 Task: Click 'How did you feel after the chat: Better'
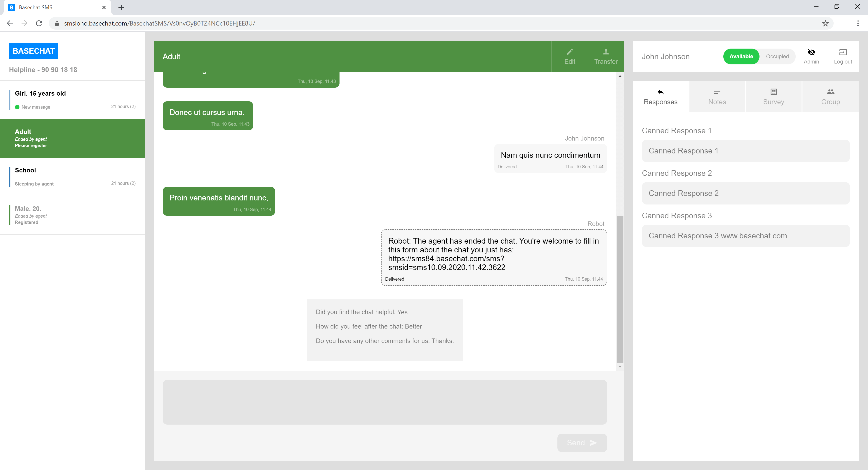369,327
